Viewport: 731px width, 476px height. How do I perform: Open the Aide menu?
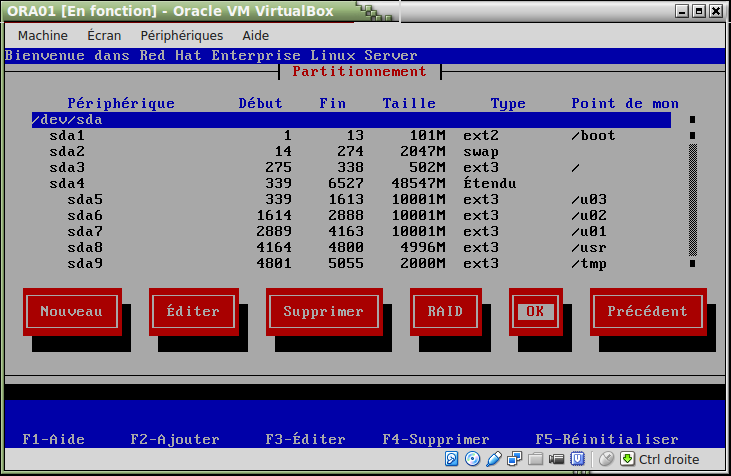click(255, 35)
